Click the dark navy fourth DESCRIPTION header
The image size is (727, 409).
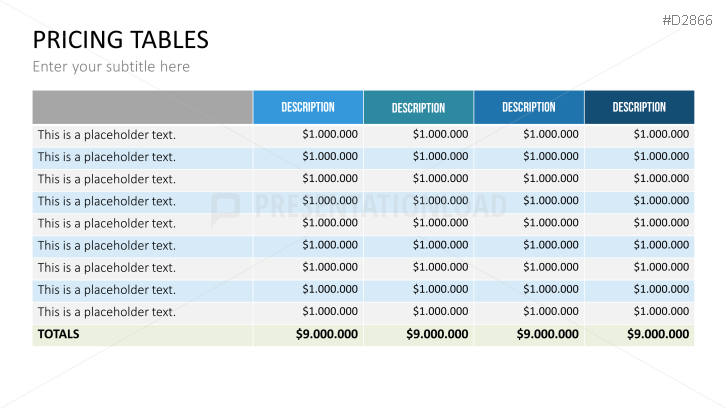(x=639, y=107)
